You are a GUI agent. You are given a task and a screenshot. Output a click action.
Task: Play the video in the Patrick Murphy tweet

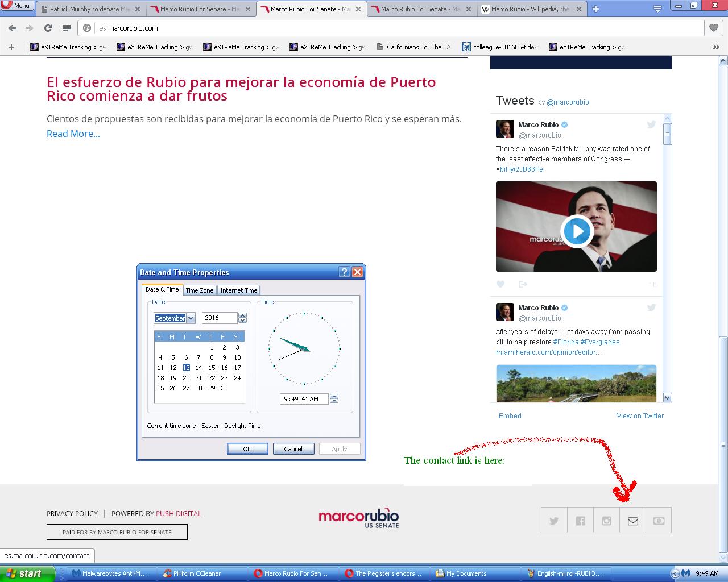tap(577, 231)
